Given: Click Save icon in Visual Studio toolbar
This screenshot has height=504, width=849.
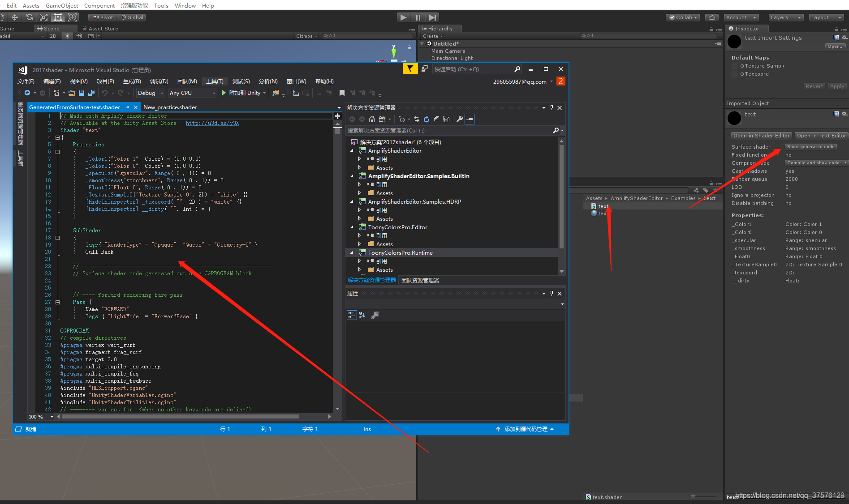Looking at the screenshot, I should 82,93.
